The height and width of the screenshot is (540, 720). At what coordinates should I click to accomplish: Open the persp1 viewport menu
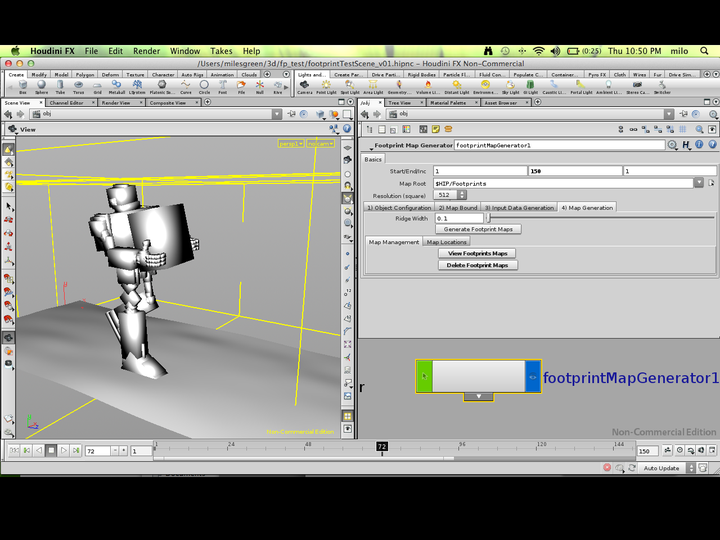point(290,144)
